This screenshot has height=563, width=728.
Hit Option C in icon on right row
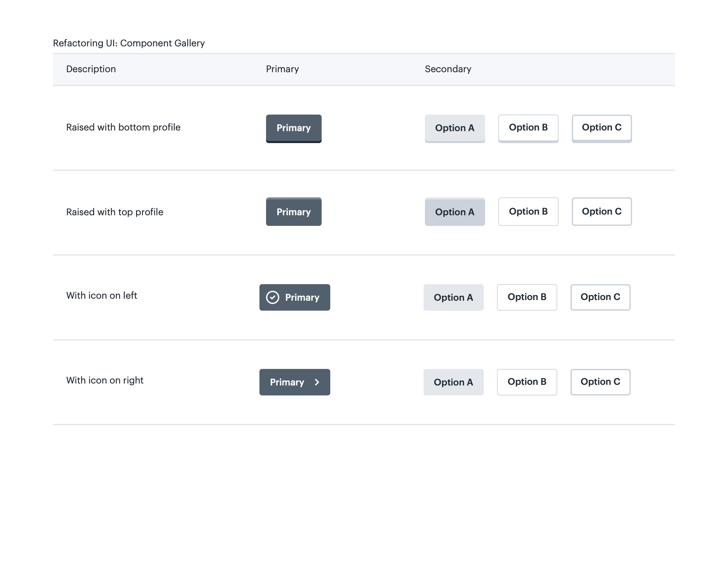point(600,382)
